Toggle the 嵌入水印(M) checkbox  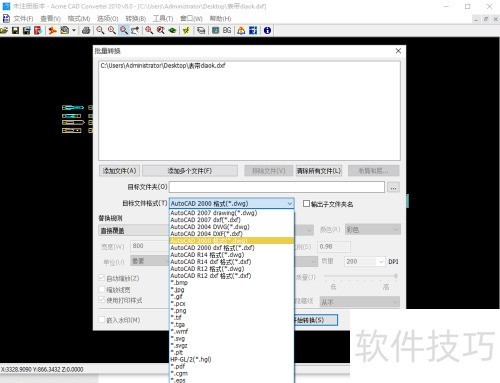(x=102, y=320)
